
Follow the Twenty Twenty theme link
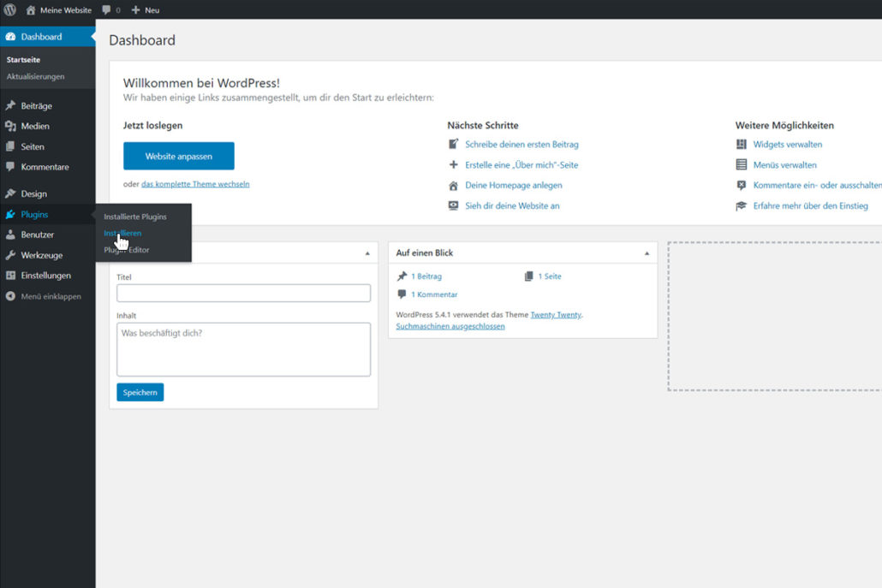556,315
